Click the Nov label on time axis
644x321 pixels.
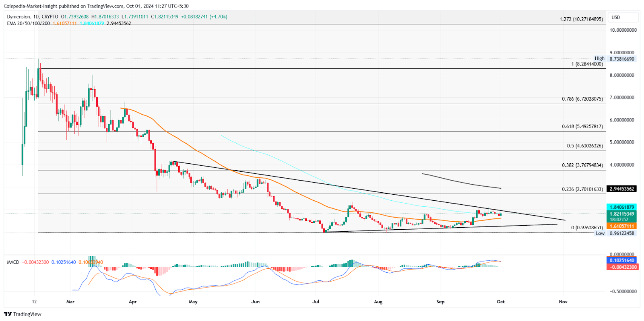pyautogui.click(x=563, y=302)
